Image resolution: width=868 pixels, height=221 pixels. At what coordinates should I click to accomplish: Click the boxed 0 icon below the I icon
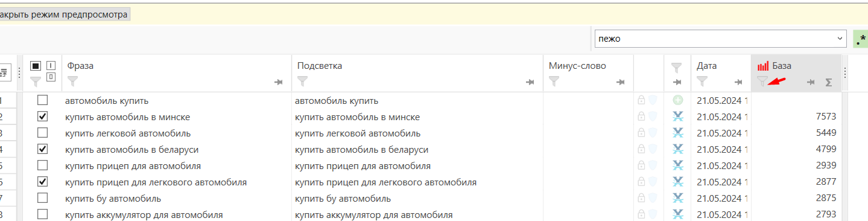[x=51, y=76]
